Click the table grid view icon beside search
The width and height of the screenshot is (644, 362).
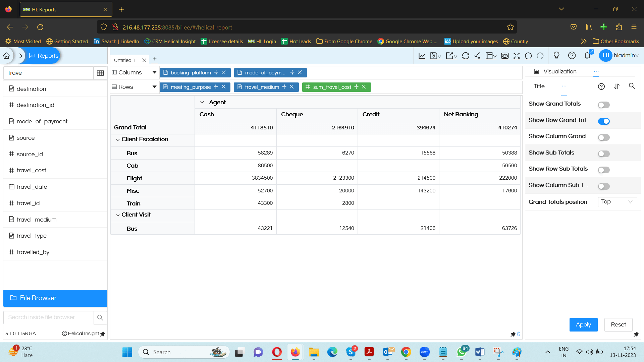100,73
